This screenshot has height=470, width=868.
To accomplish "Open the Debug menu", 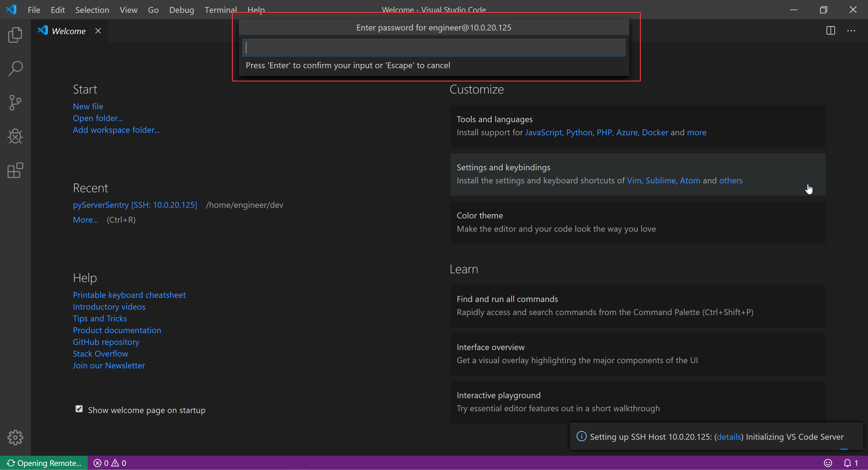I will (182, 10).
